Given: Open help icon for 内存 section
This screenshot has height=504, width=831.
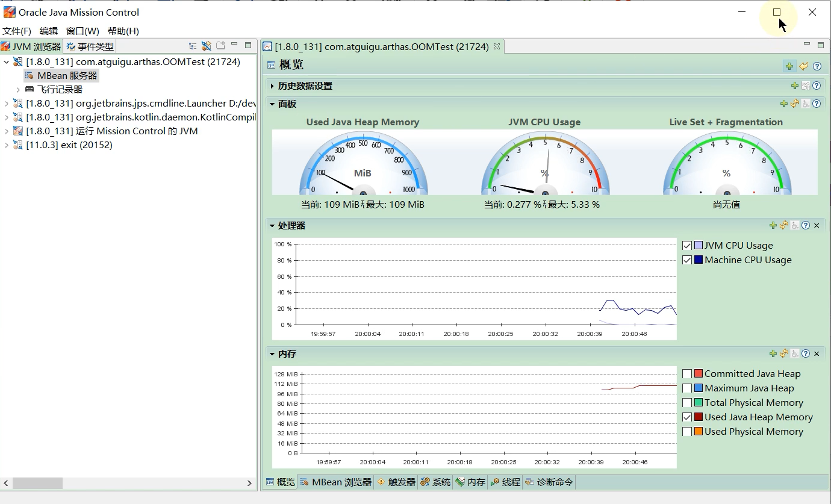Looking at the screenshot, I should (806, 353).
